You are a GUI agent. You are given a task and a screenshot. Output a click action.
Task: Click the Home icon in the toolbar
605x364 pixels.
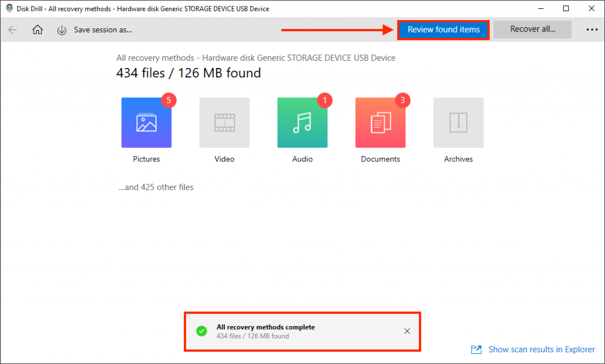point(37,29)
